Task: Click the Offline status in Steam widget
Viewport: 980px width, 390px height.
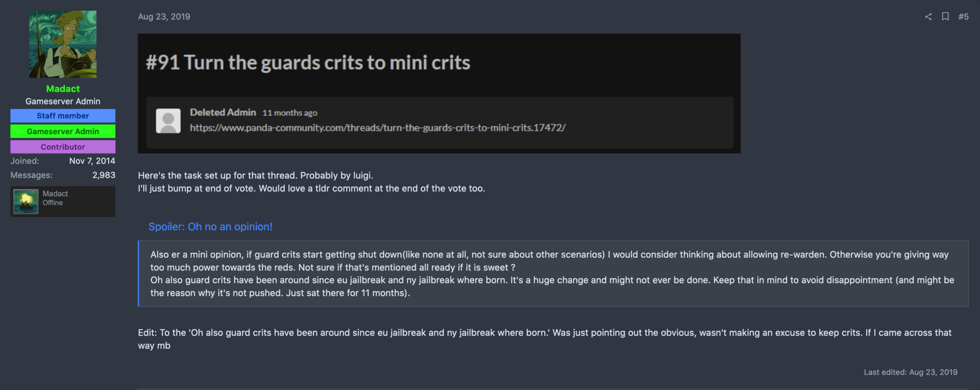Action: [53, 203]
